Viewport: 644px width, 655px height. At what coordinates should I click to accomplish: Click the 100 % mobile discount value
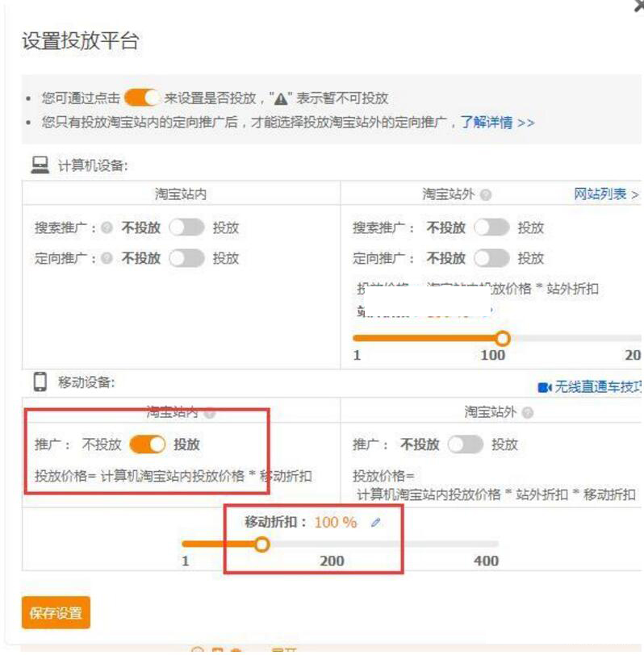[x=336, y=522]
